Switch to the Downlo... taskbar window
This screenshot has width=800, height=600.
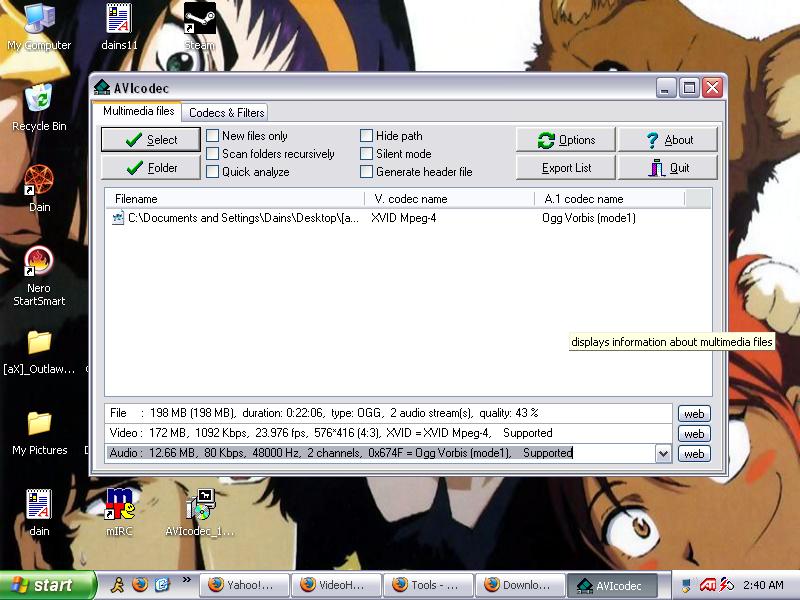pyautogui.click(x=520, y=585)
